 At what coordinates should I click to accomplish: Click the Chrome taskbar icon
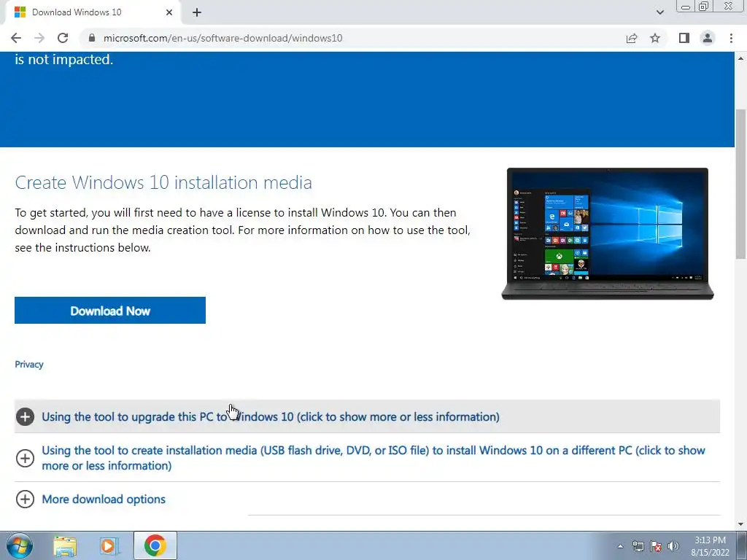[x=155, y=545]
